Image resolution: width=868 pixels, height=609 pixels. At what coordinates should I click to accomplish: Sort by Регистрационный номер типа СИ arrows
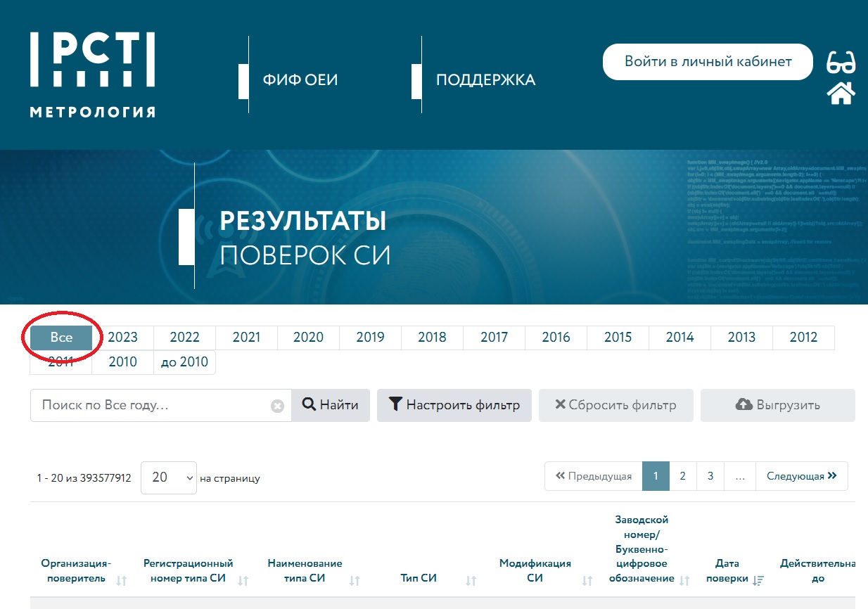(x=243, y=580)
